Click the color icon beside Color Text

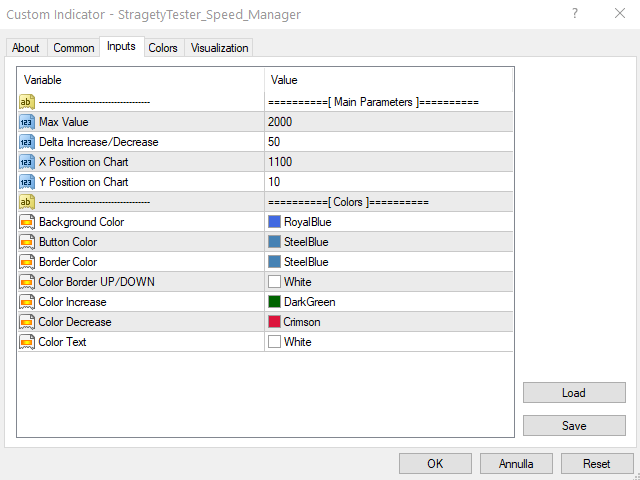pos(27,342)
